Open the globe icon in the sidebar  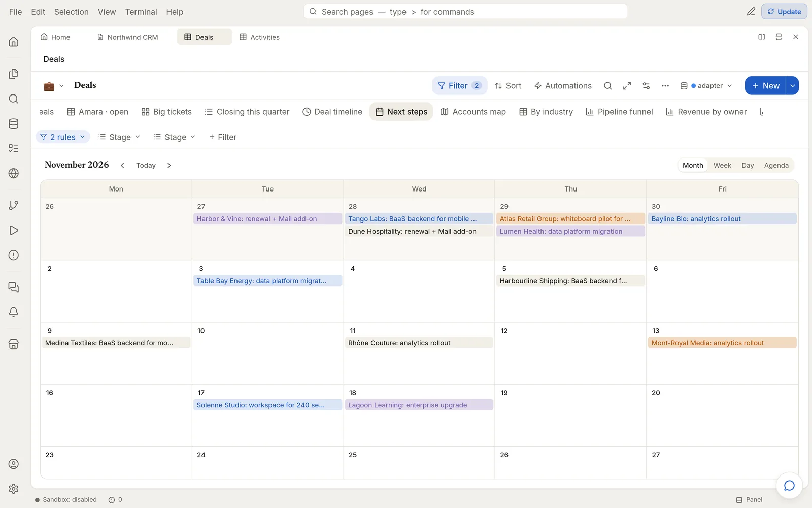14,173
